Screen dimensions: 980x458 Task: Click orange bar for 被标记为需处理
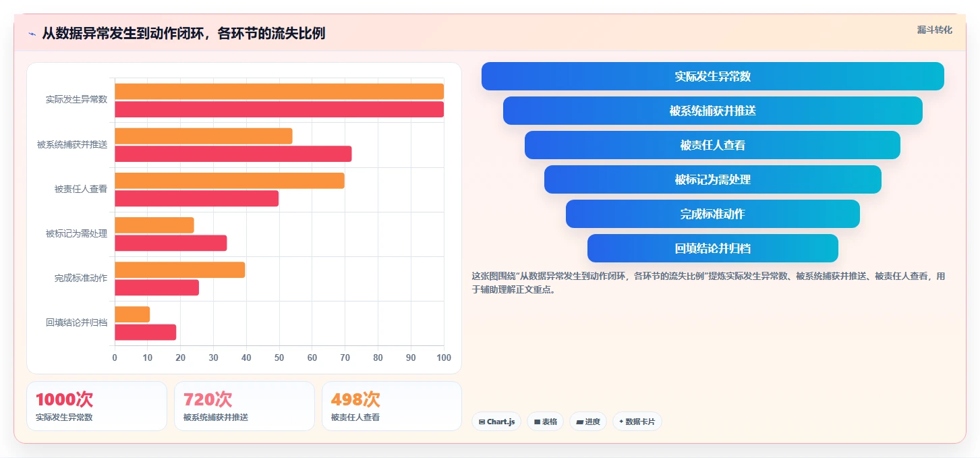point(154,225)
